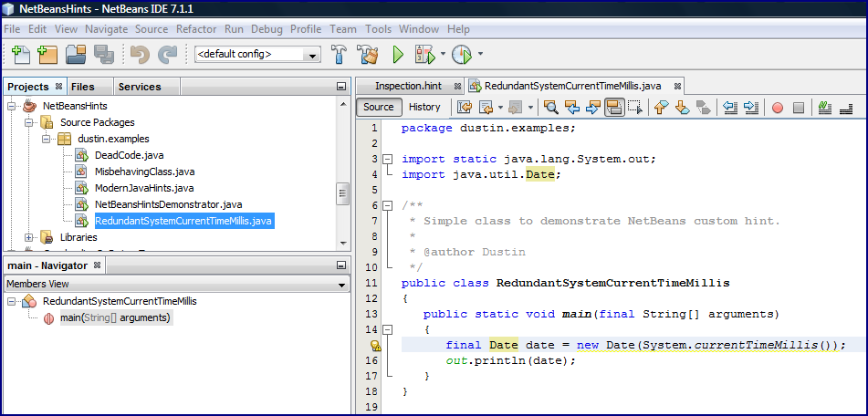Toggle Highlight Search icon

[614, 108]
